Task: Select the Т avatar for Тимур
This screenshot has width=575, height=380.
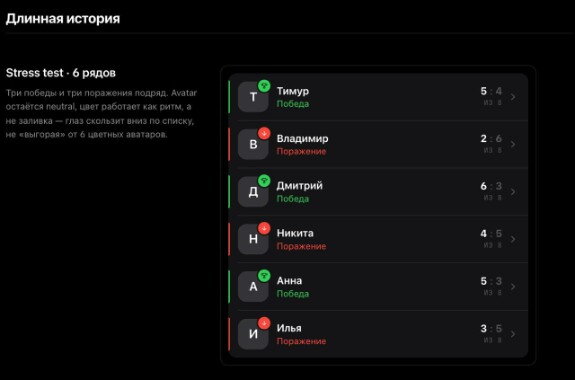Action: pos(253,97)
